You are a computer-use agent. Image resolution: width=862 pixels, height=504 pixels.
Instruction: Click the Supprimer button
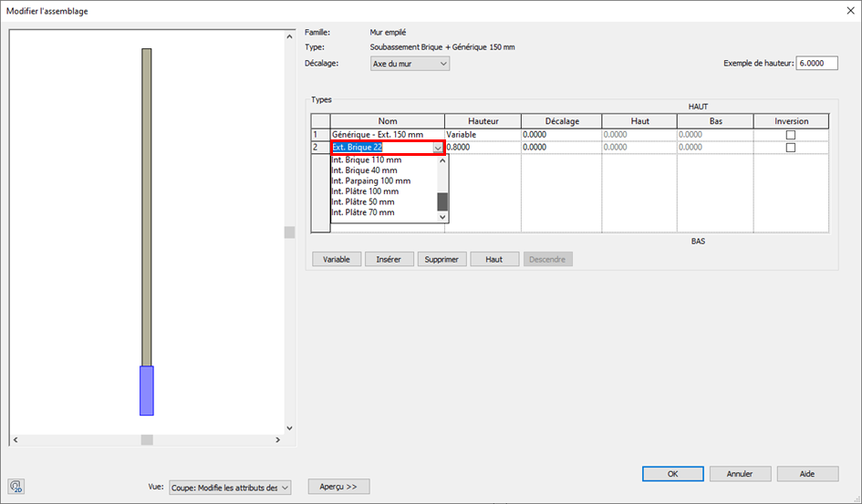pyautogui.click(x=442, y=260)
